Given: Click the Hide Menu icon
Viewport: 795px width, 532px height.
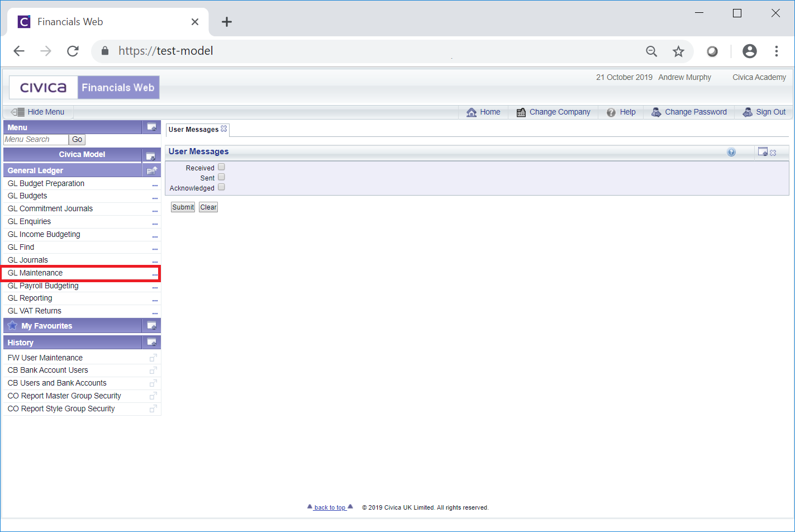Looking at the screenshot, I should click(18, 112).
